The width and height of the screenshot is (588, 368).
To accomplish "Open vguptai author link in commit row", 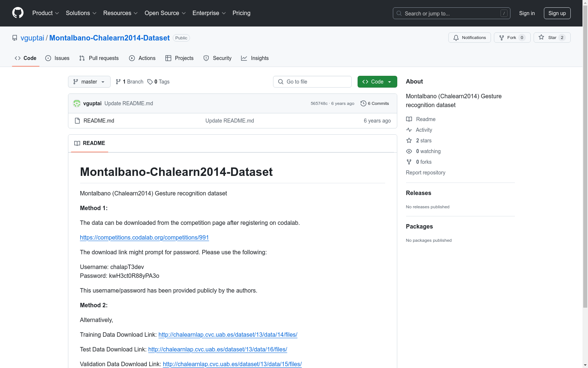I will point(92,103).
